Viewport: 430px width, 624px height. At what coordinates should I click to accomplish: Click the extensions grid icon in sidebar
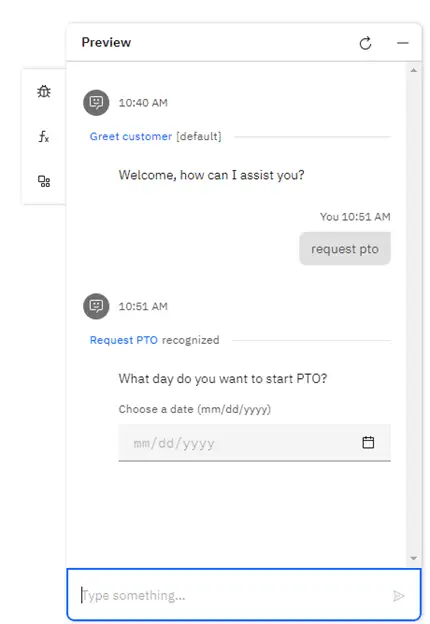click(x=44, y=181)
